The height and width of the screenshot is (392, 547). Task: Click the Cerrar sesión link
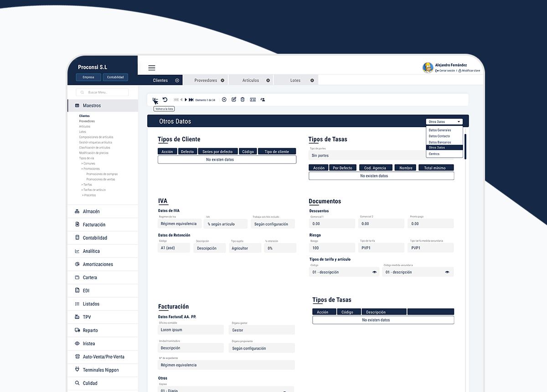(446, 71)
